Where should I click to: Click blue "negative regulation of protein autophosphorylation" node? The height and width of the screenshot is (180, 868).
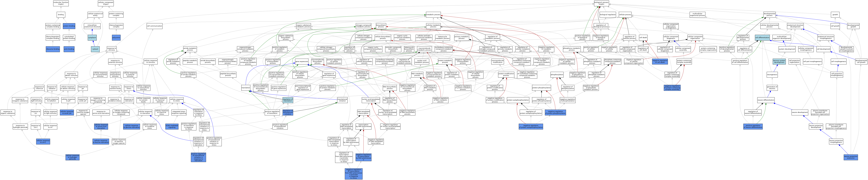click(x=531, y=126)
